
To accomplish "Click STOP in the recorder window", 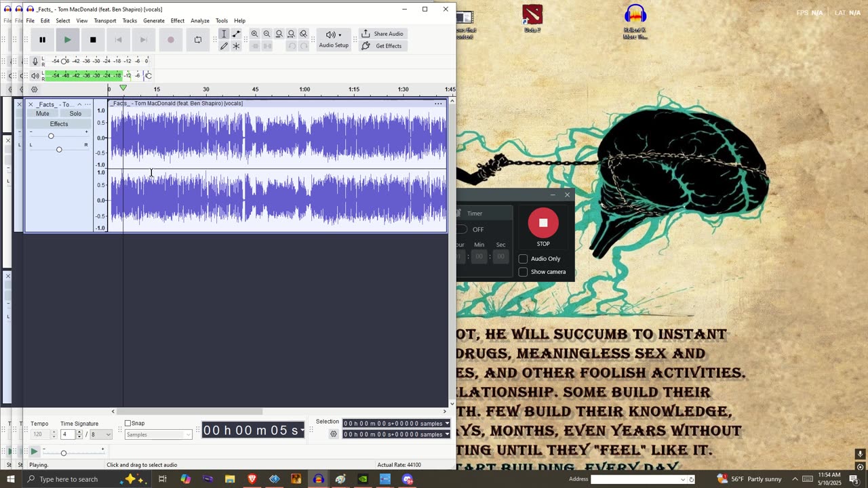I will tap(543, 223).
